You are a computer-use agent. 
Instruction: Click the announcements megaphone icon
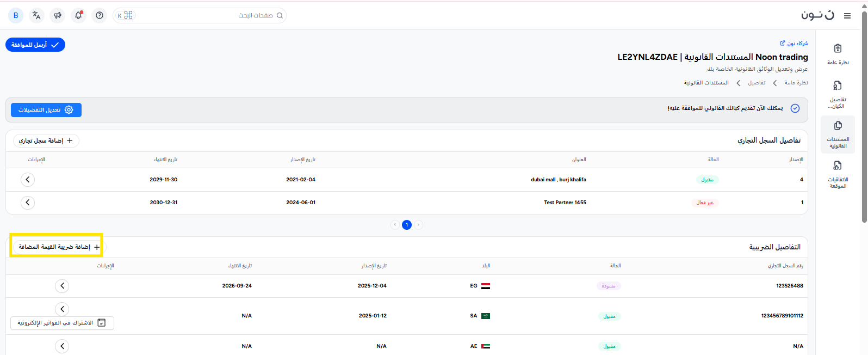click(x=57, y=15)
